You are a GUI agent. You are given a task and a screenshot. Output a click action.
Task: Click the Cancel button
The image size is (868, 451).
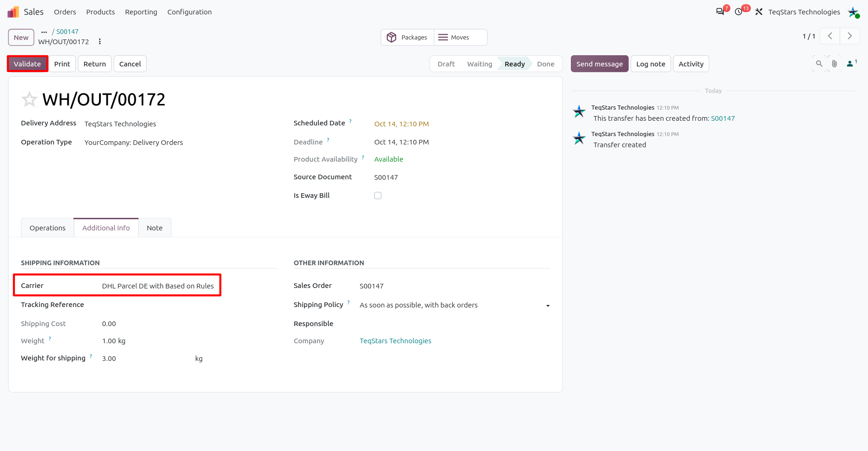(x=130, y=64)
